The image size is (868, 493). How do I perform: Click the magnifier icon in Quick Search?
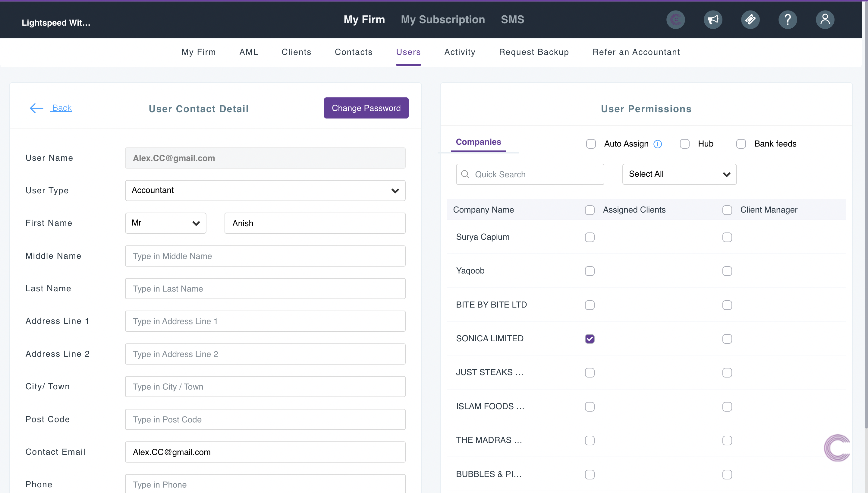pos(465,174)
